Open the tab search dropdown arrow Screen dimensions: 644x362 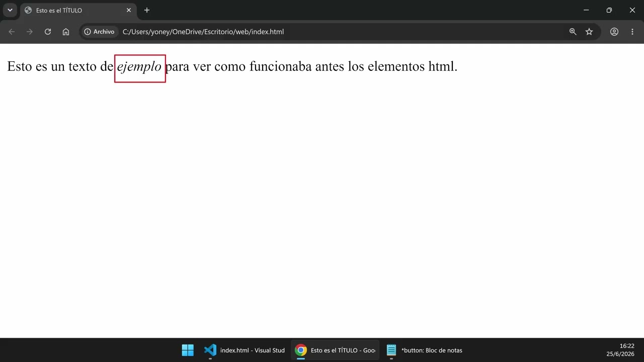pyautogui.click(x=10, y=10)
